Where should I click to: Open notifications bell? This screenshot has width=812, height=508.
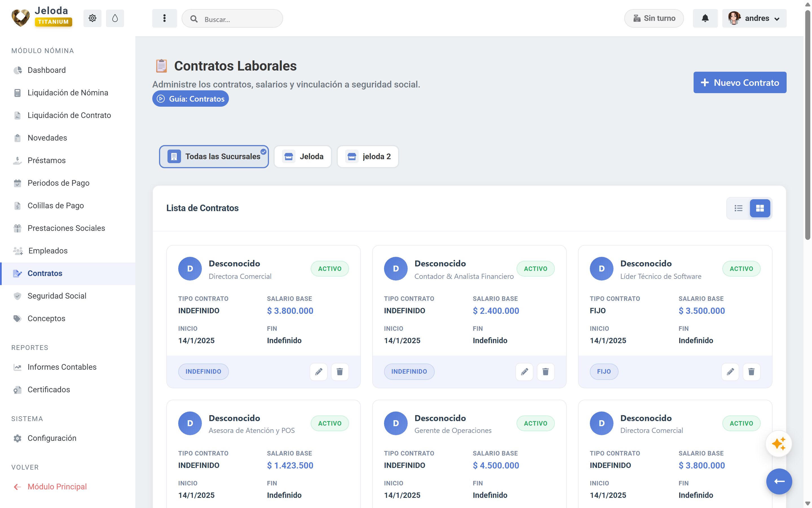click(705, 18)
